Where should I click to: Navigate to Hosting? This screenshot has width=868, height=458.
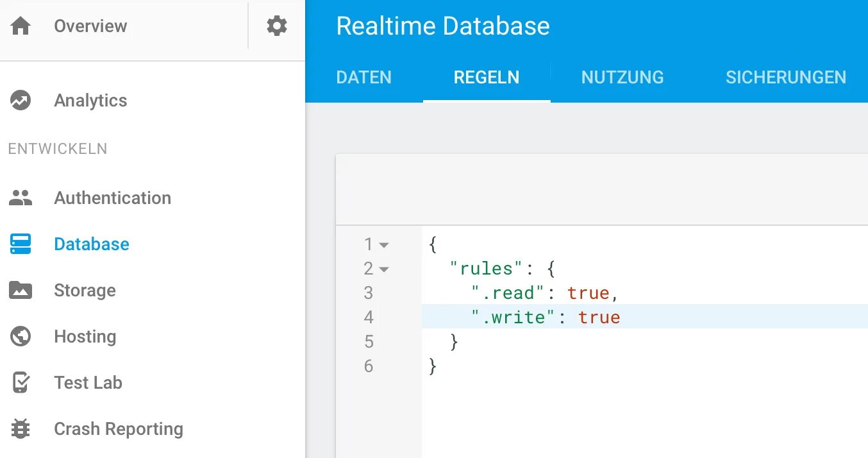85,337
